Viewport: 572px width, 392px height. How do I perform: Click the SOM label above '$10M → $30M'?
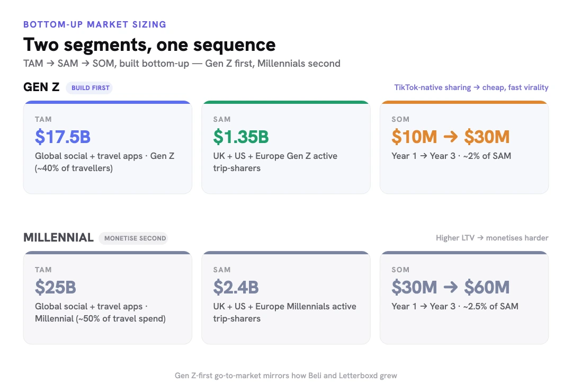pos(400,119)
